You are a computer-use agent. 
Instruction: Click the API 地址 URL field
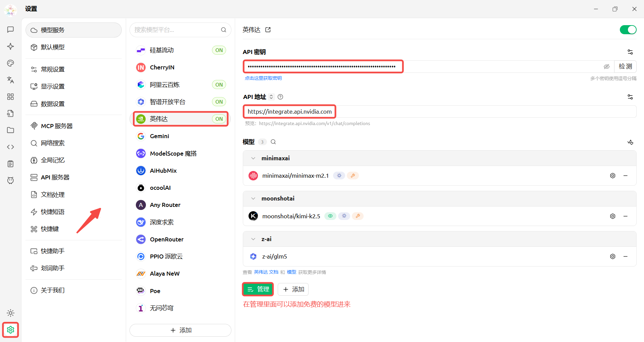click(439, 112)
